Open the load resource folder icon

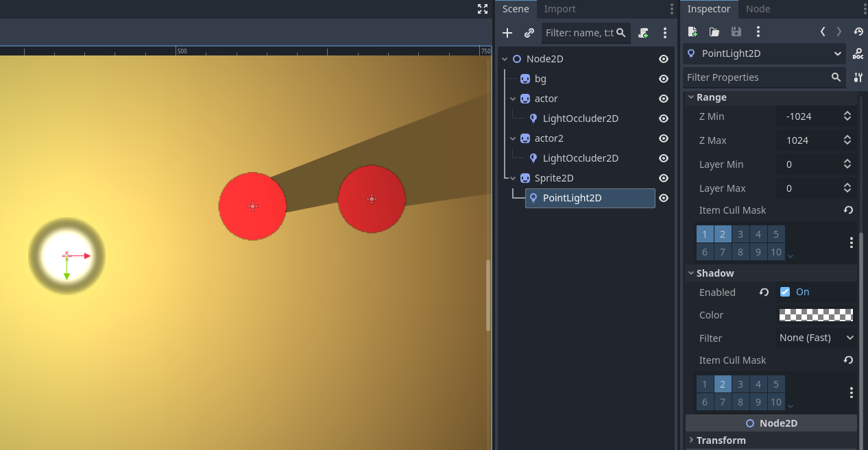714,32
